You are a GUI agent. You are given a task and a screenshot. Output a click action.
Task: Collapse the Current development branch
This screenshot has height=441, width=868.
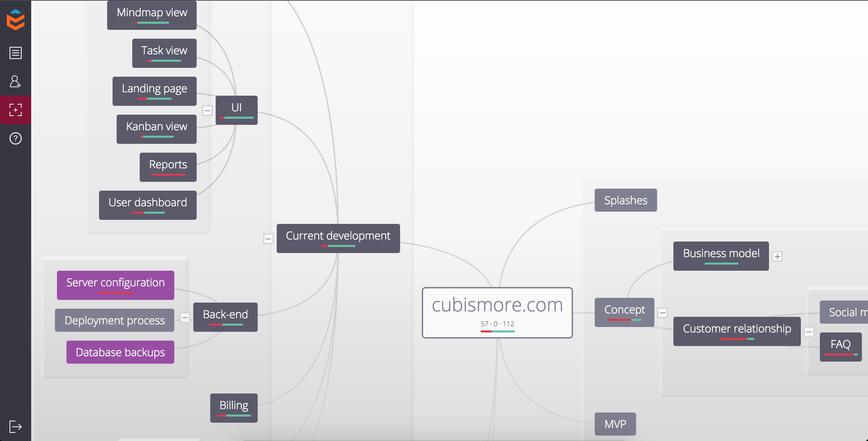268,239
